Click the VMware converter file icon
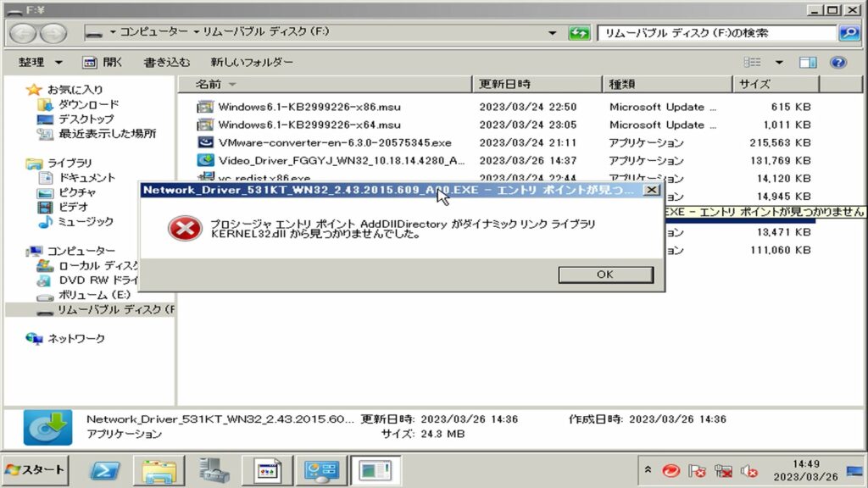Screen dimensions: 868x488 (x=205, y=142)
